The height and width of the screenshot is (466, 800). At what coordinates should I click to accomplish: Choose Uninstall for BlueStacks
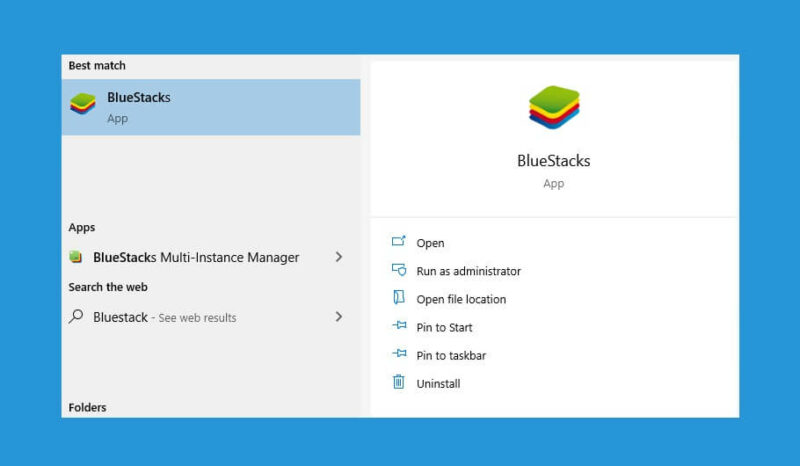point(438,383)
